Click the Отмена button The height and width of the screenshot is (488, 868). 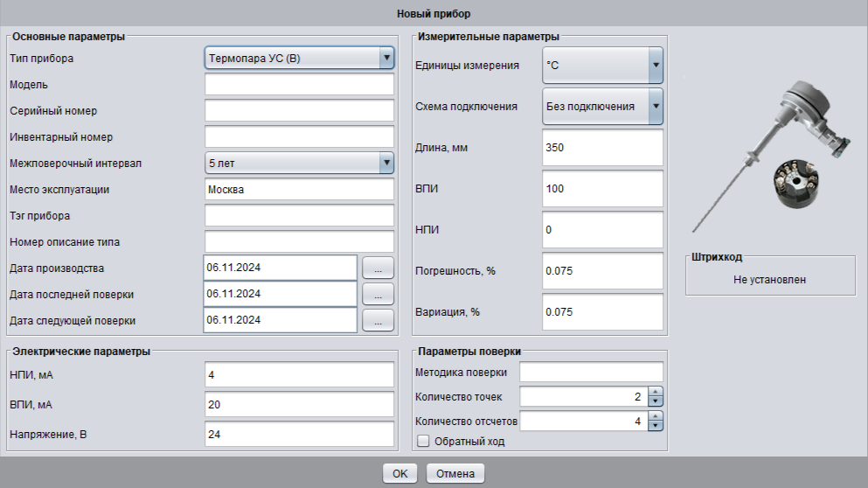click(x=455, y=473)
